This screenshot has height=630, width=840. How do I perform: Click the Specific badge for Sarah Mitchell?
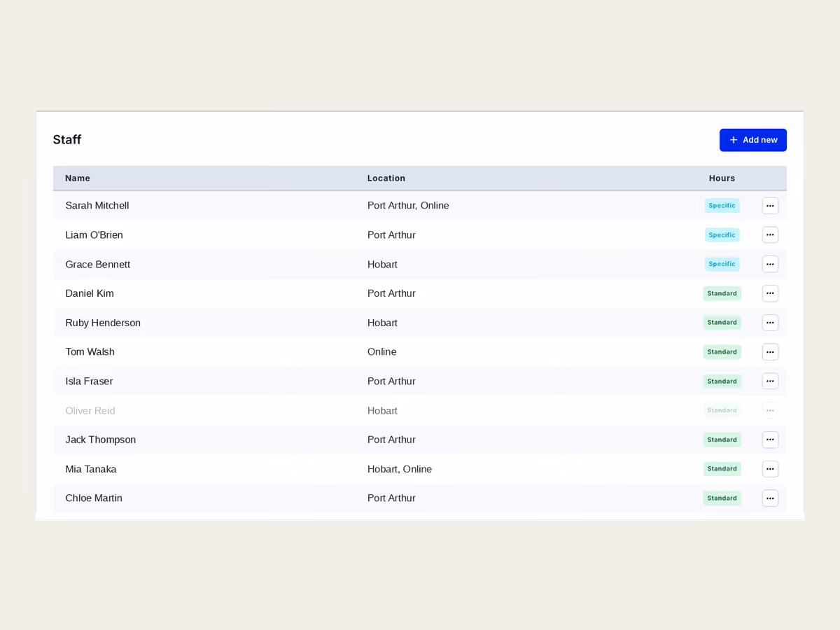point(722,206)
